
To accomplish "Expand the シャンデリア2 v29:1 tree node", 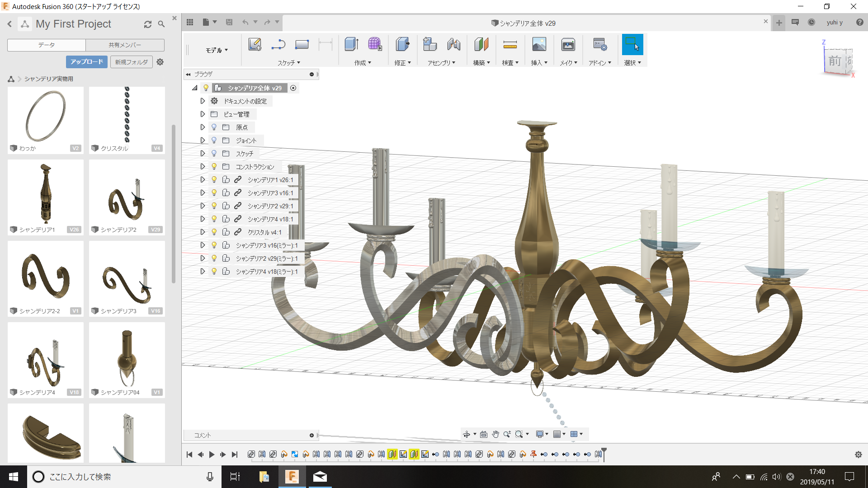I will pyautogui.click(x=203, y=206).
